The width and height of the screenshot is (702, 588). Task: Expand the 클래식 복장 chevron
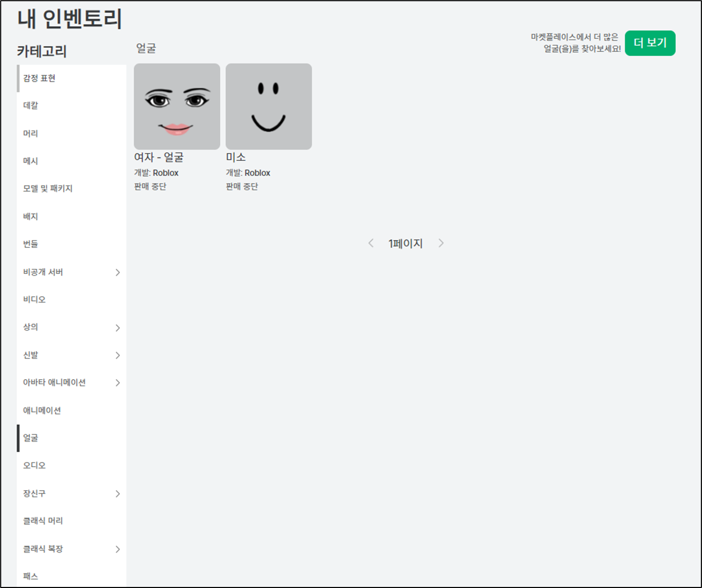point(118,549)
